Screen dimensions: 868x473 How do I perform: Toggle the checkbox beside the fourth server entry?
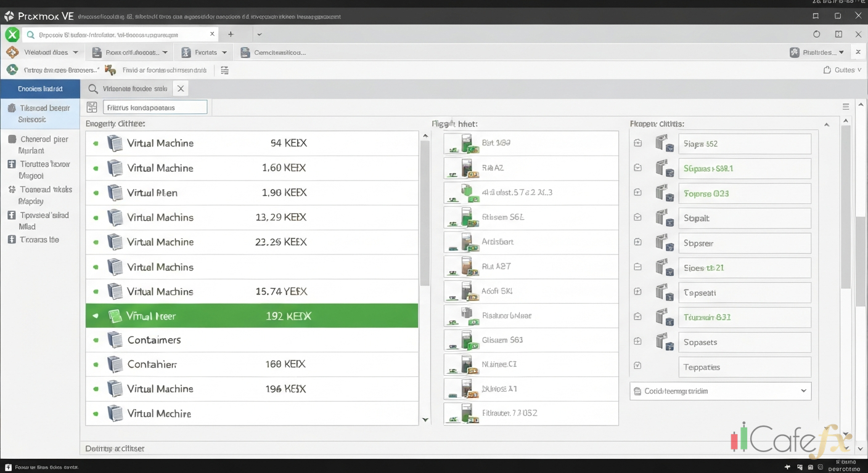[x=637, y=217]
